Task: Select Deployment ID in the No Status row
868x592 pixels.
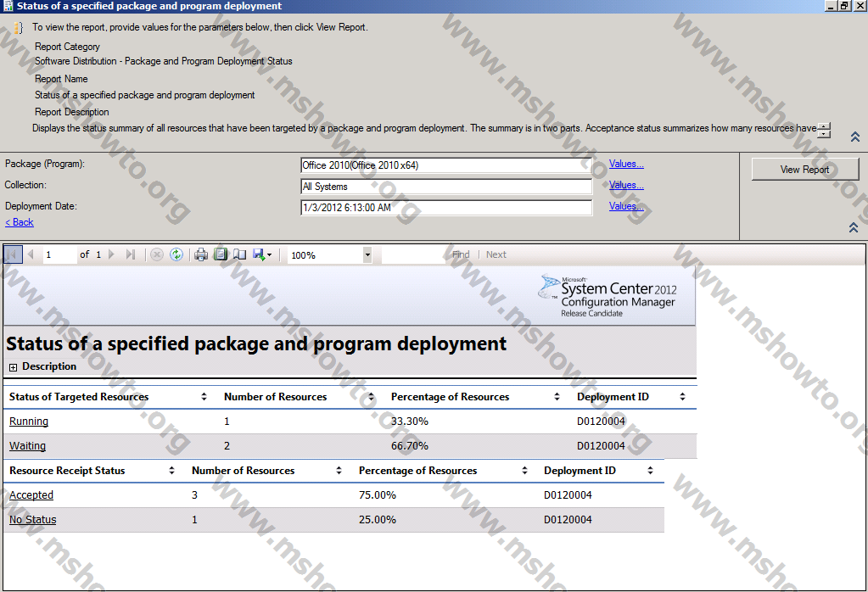Action: (x=568, y=520)
